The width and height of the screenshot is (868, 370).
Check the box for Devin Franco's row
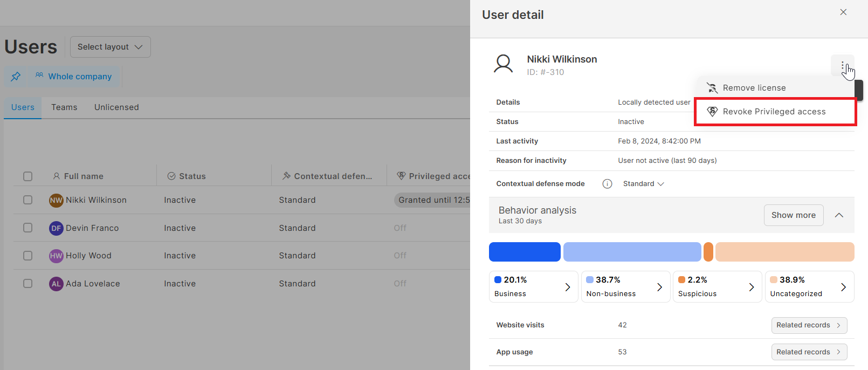(28, 228)
